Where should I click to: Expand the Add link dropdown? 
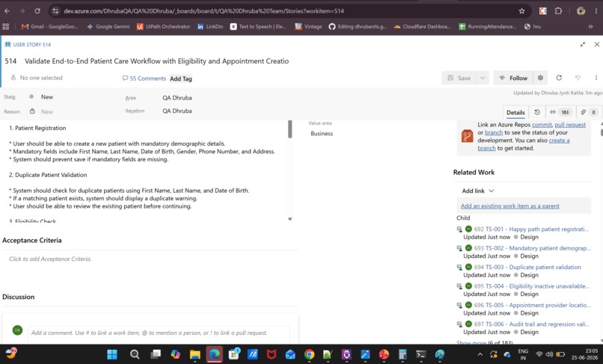(x=477, y=191)
